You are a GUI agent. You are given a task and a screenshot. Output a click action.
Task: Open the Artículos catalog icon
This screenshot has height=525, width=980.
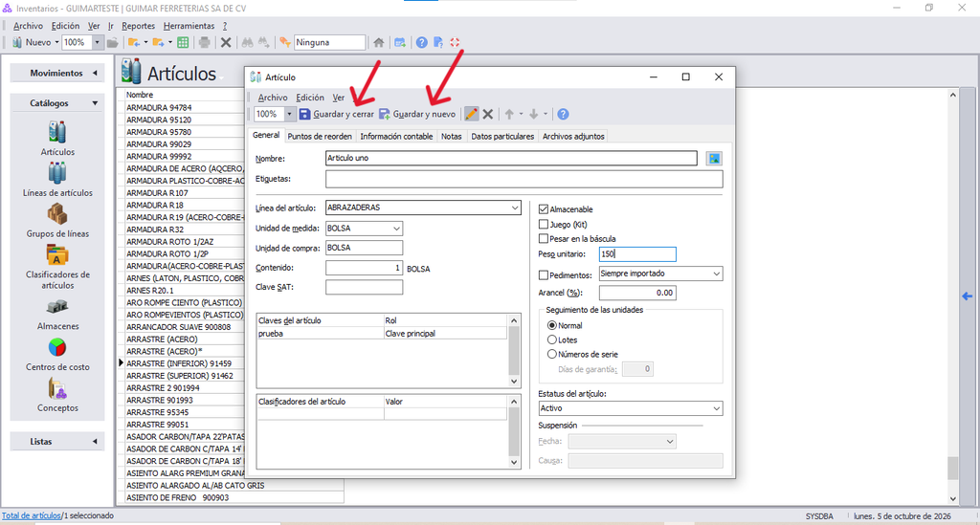click(56, 132)
